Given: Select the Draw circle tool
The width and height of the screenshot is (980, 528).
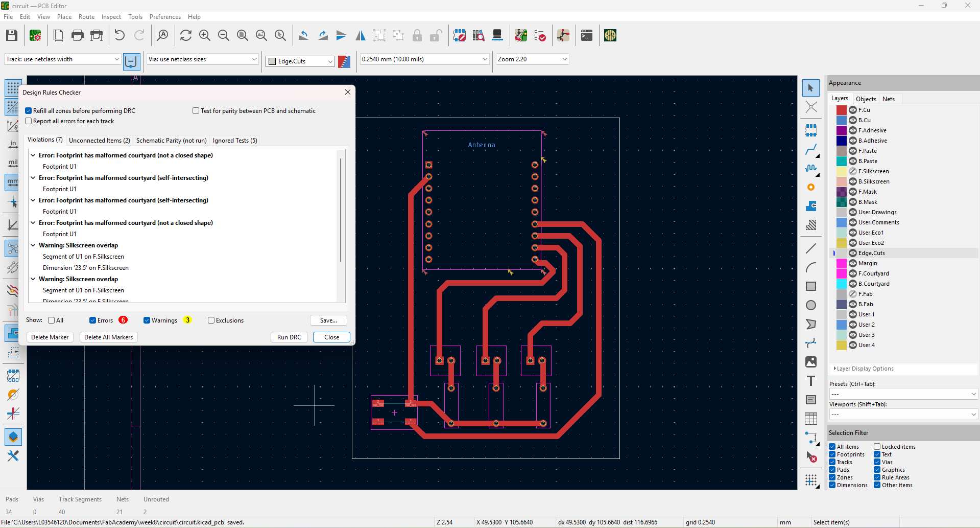Looking at the screenshot, I should [x=811, y=305].
